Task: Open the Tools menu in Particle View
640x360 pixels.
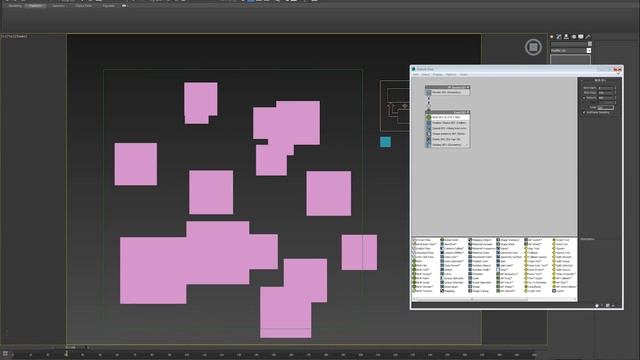Action: (x=463, y=74)
